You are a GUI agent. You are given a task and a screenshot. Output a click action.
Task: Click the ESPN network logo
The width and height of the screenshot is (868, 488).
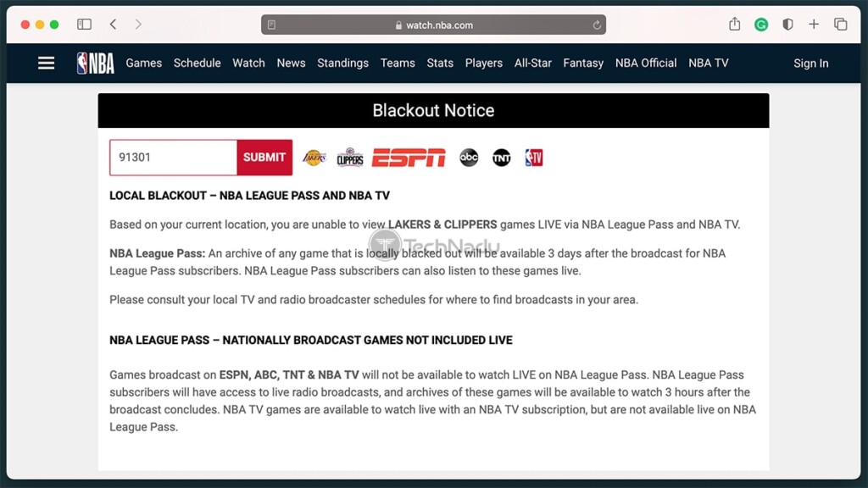(409, 158)
